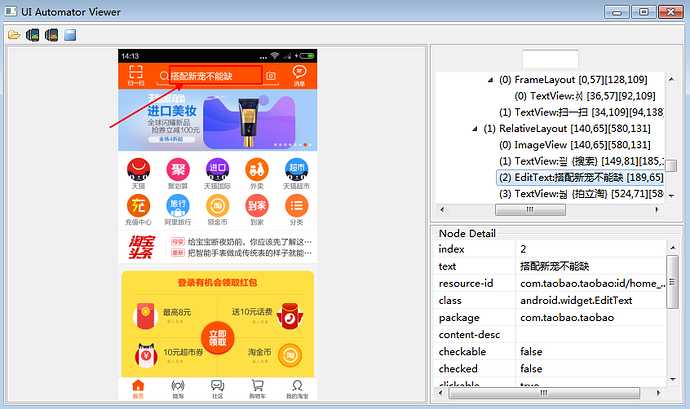Tap the 天猫 (Tmall) cat icon
The image size is (690, 409).
138,169
